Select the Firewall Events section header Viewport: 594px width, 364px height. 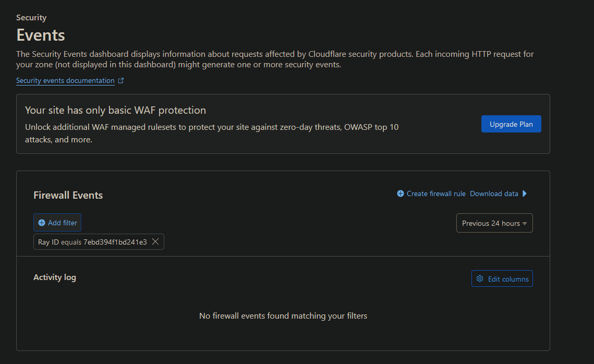(68, 195)
